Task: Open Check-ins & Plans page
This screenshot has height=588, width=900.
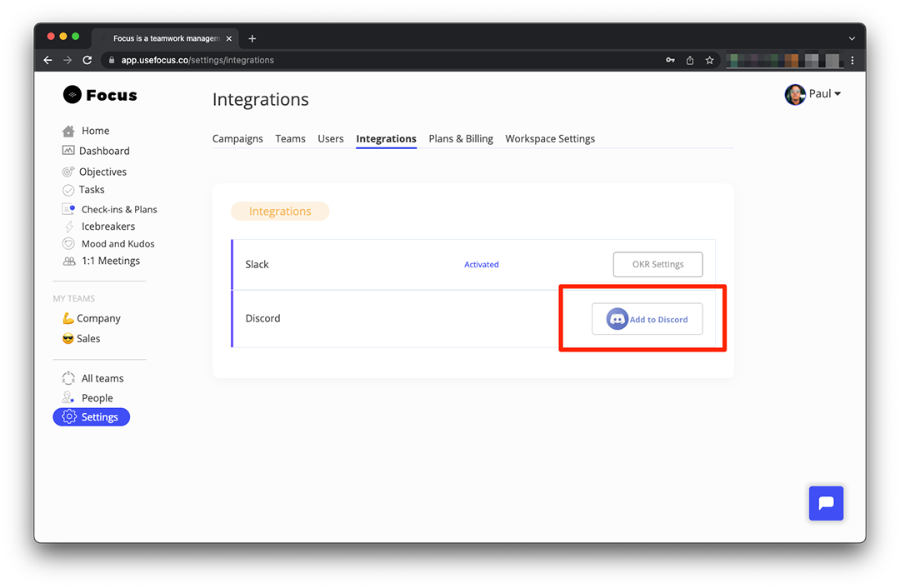Action: point(119,209)
